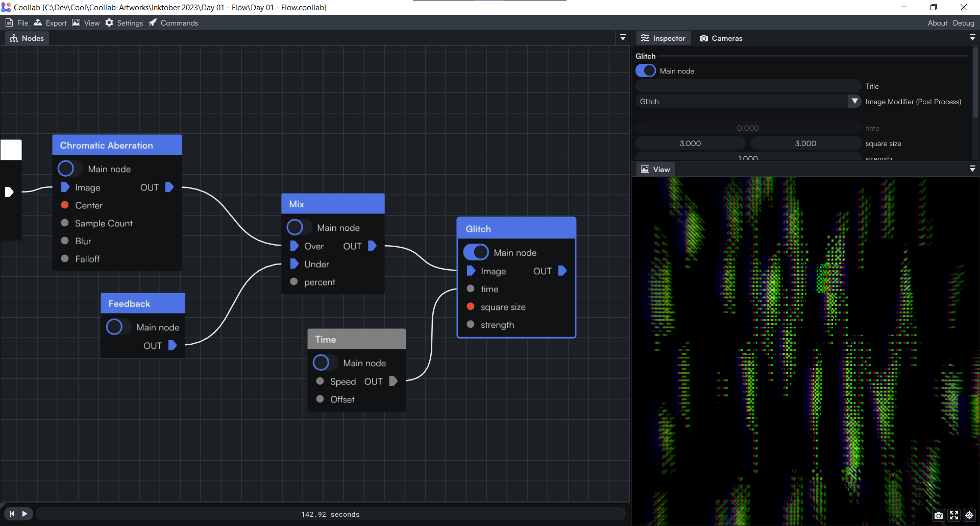Viewport: 980px width, 526px height.
Task: Open the View panel dropdown menu arrow
Action: [x=972, y=169]
